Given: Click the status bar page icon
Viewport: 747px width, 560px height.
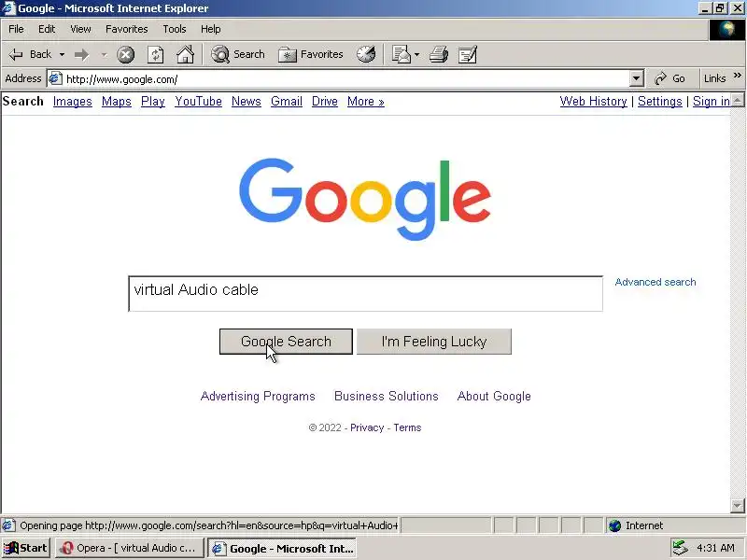Looking at the screenshot, I should (x=8, y=525).
